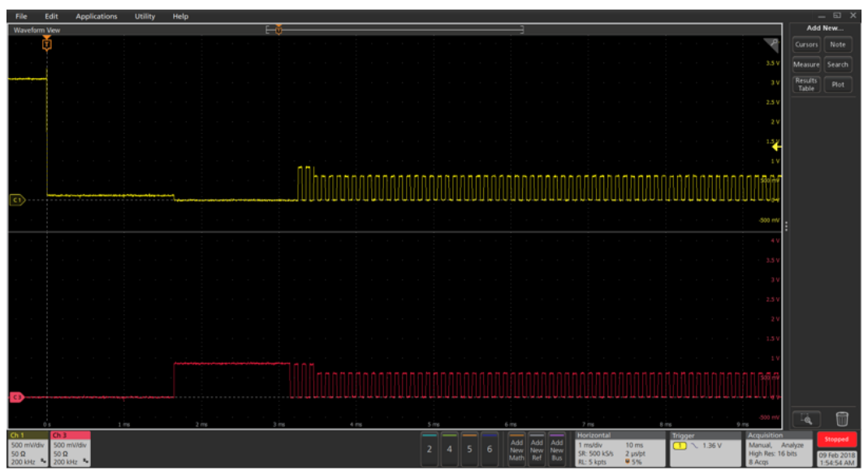Open the Trigger settings badge
The height and width of the screenshot is (475, 868).
pos(703,449)
